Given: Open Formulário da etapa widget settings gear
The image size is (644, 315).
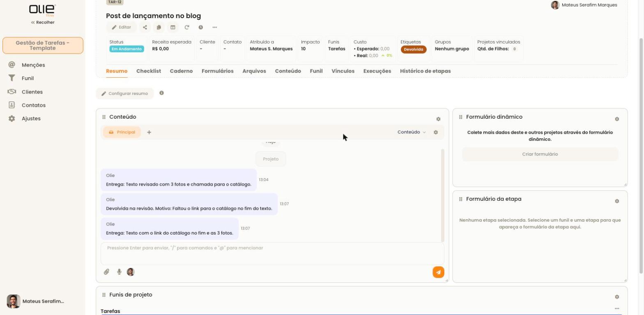Looking at the screenshot, I should pyautogui.click(x=616, y=201).
